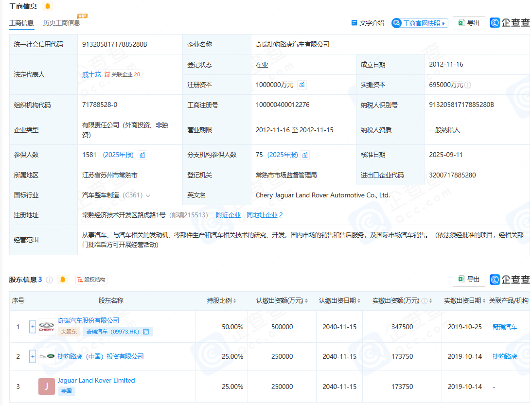The height and width of the screenshot is (405, 532).
Task: Open 奇瑞汽车股份有限公司 shareholder link
Action: click(x=89, y=320)
